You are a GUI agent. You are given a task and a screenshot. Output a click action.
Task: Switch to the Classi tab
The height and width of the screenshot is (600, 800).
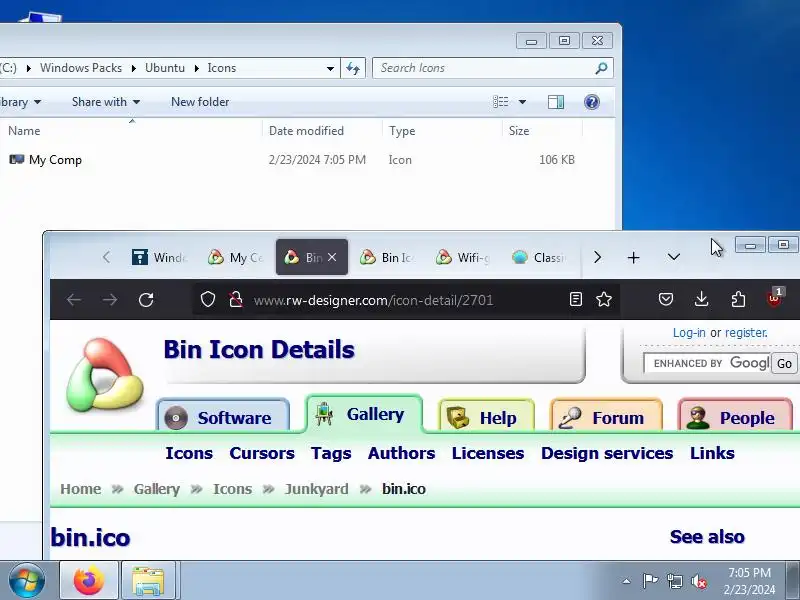[x=539, y=258]
